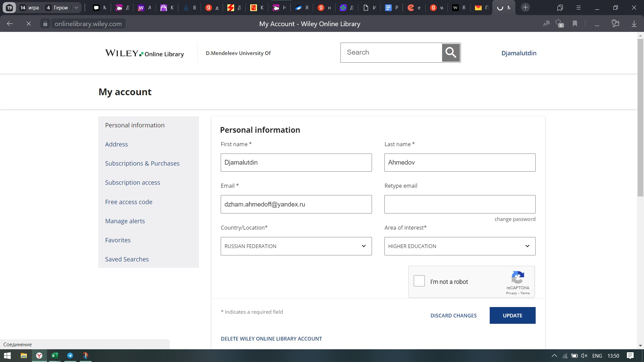Click the muted volume tray icon
The height and width of the screenshot is (362, 644).
pos(584,356)
